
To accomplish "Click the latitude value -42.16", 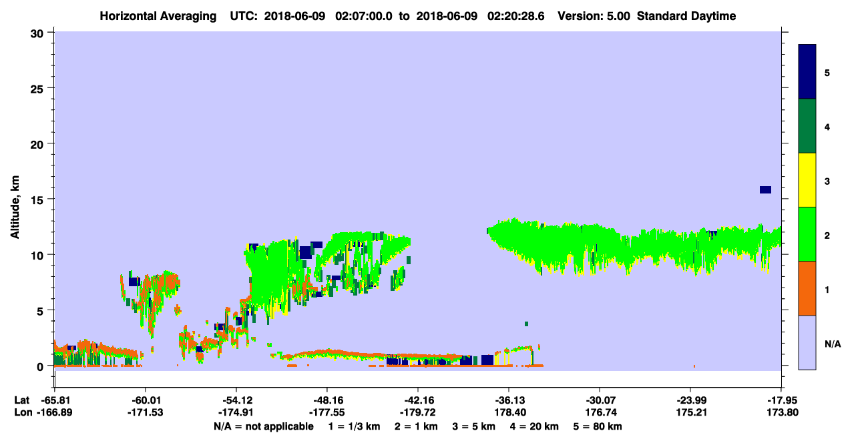I will [417, 400].
